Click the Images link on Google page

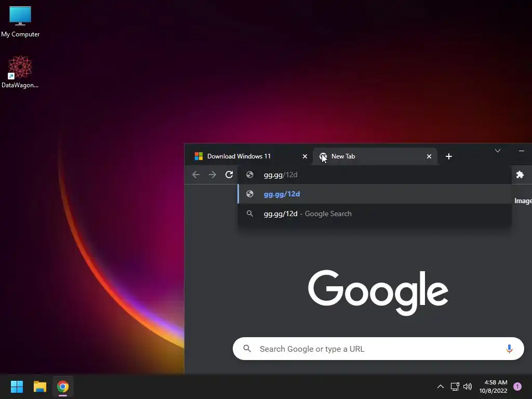click(x=523, y=201)
